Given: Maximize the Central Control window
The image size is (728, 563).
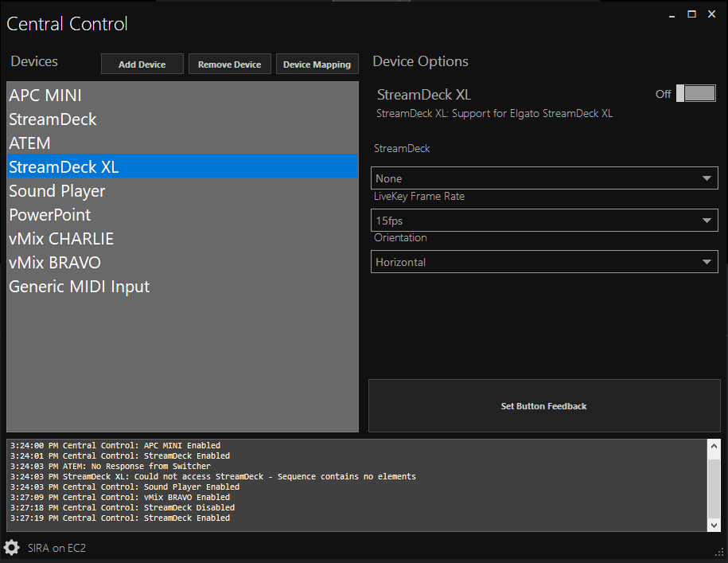Looking at the screenshot, I should pos(691,14).
